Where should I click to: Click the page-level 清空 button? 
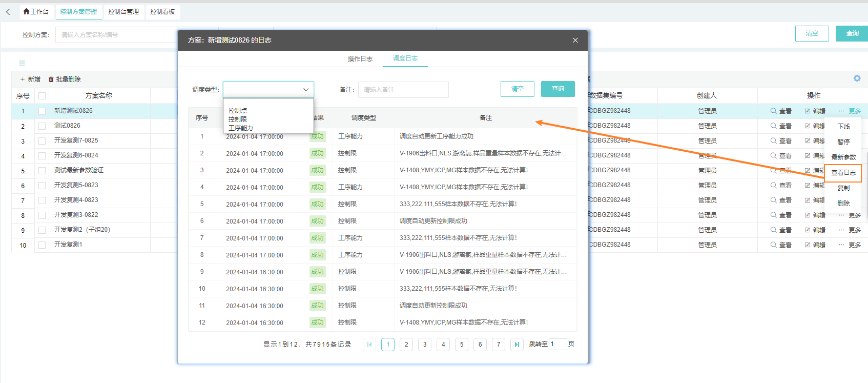(812, 33)
